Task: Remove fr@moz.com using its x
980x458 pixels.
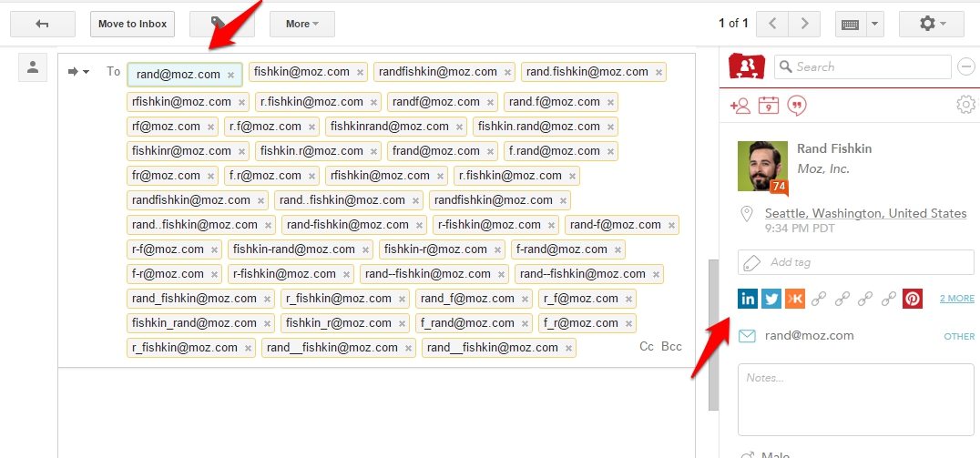Action: click(210, 177)
